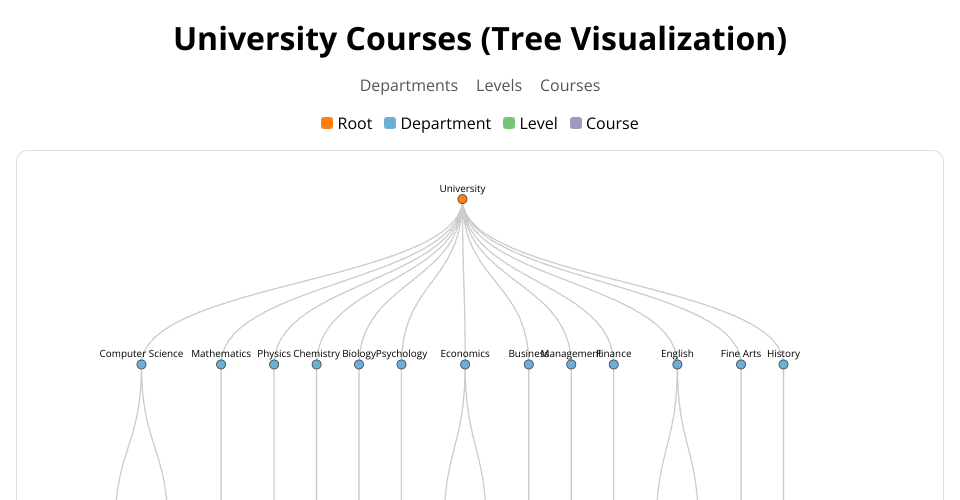Viewport: 960px width, 500px height.
Task: Select the Management node circle
Action: pos(571,365)
